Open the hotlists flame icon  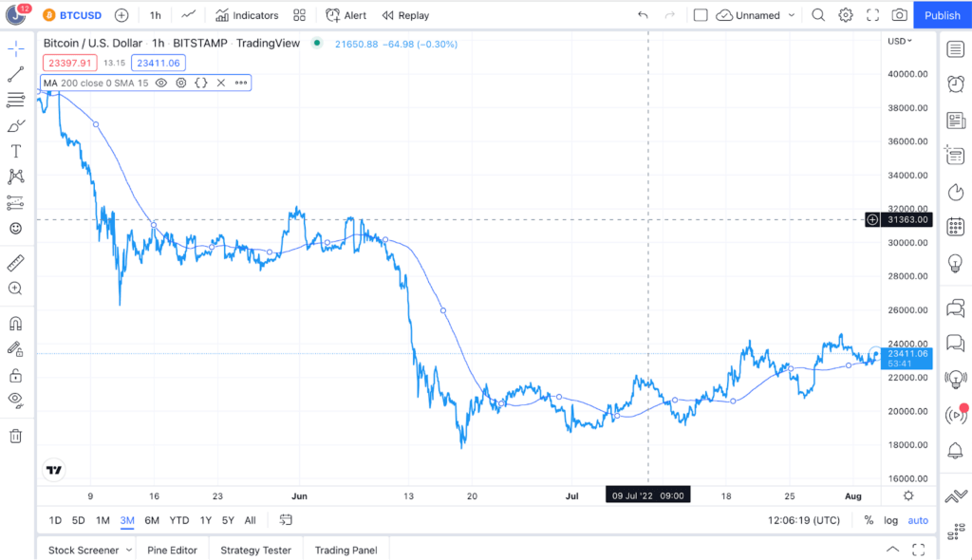coord(955,193)
